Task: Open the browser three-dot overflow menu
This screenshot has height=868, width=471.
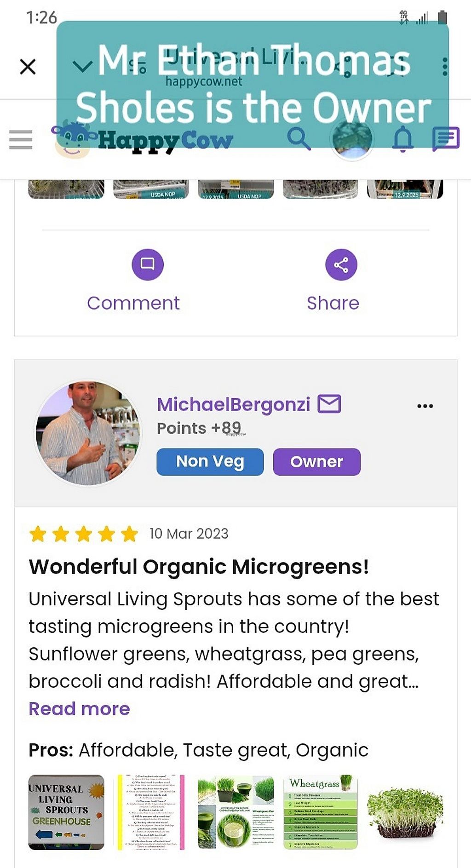Action: pyautogui.click(x=444, y=67)
